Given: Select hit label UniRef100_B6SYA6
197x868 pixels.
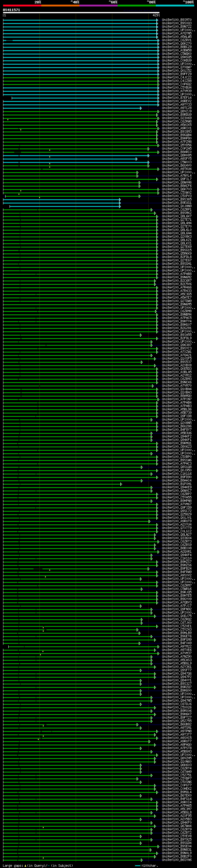Looking at the screenshot, I should pos(177,860).
